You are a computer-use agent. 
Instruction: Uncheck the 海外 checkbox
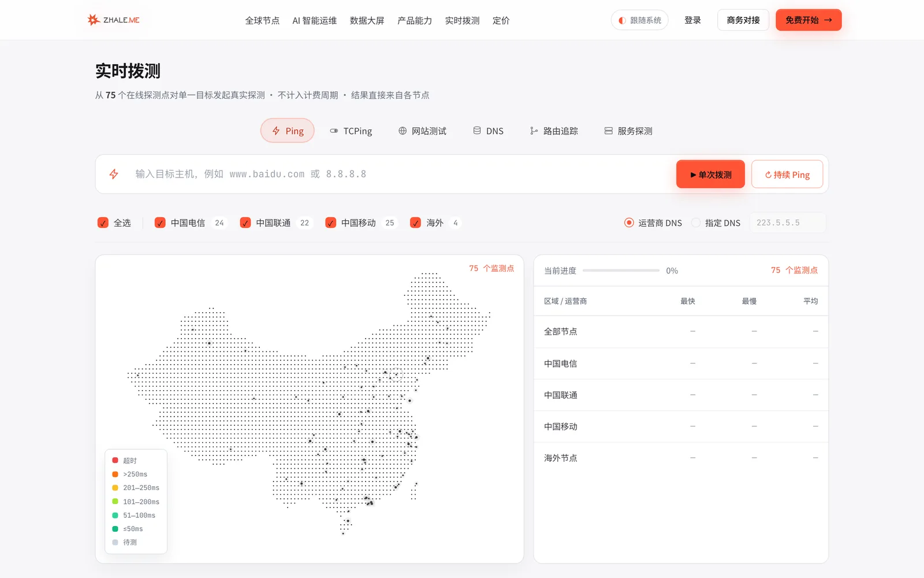(415, 223)
